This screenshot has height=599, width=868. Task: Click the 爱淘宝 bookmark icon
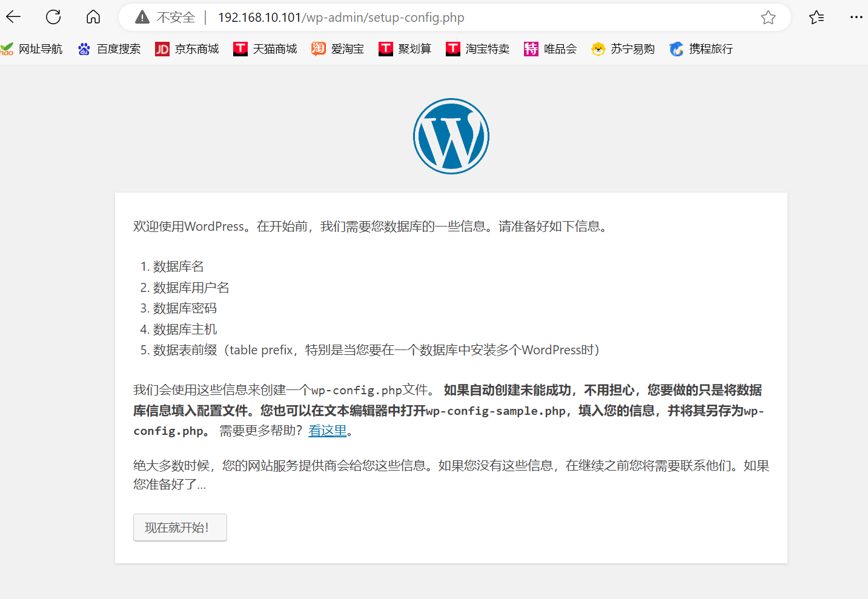tap(319, 49)
